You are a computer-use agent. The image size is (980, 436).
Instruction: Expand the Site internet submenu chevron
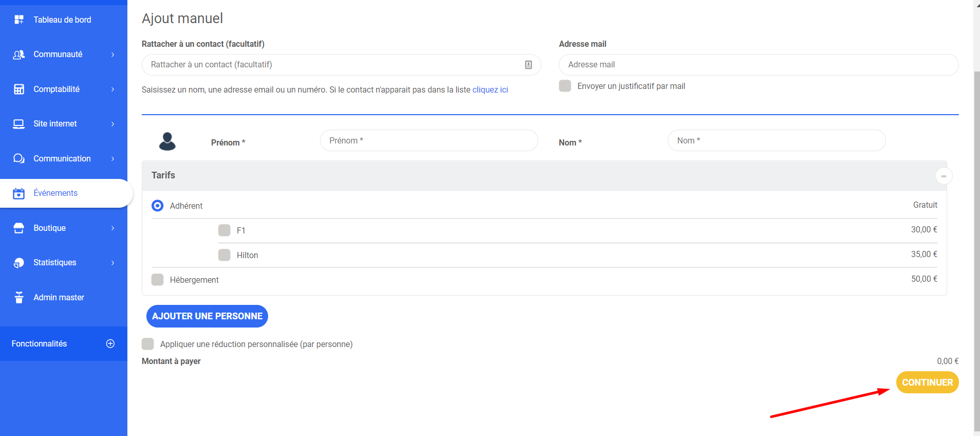coord(112,124)
